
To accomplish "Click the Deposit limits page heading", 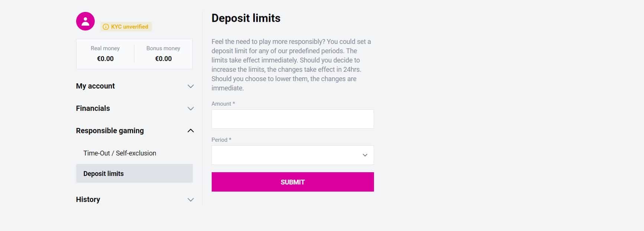I will pyautogui.click(x=246, y=18).
